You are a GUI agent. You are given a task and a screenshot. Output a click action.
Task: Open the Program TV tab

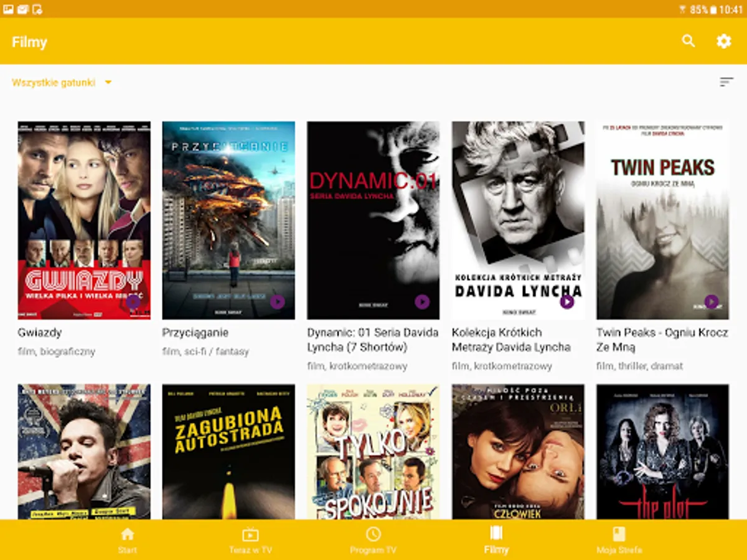(x=373, y=540)
